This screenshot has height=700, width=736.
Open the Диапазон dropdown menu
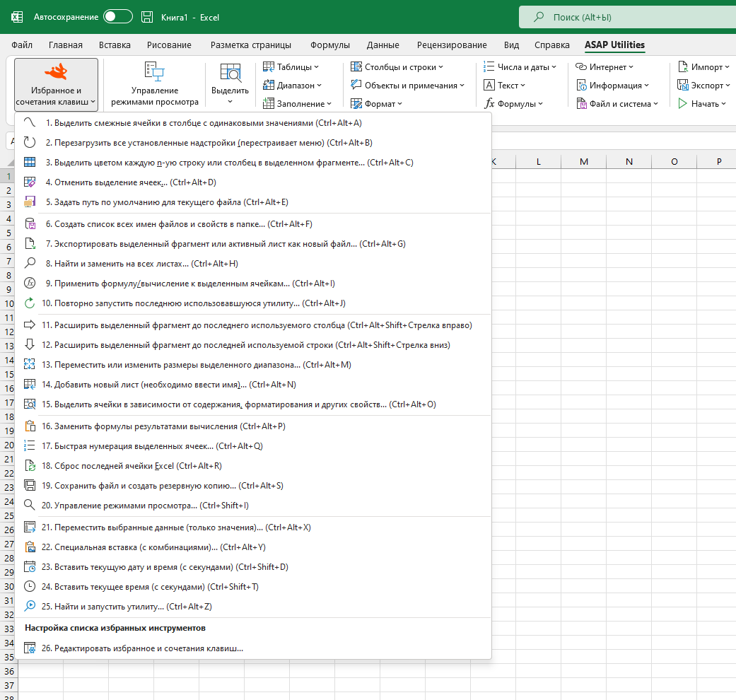click(x=292, y=86)
